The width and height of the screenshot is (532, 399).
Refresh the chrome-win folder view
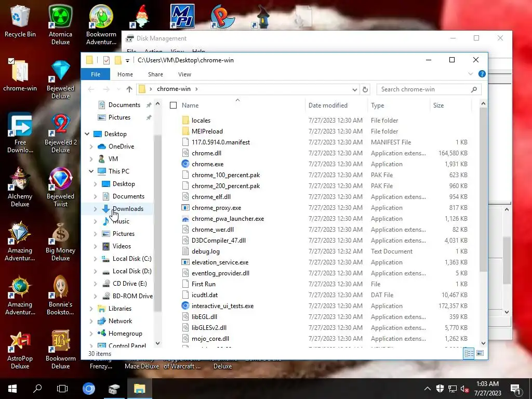365,89
